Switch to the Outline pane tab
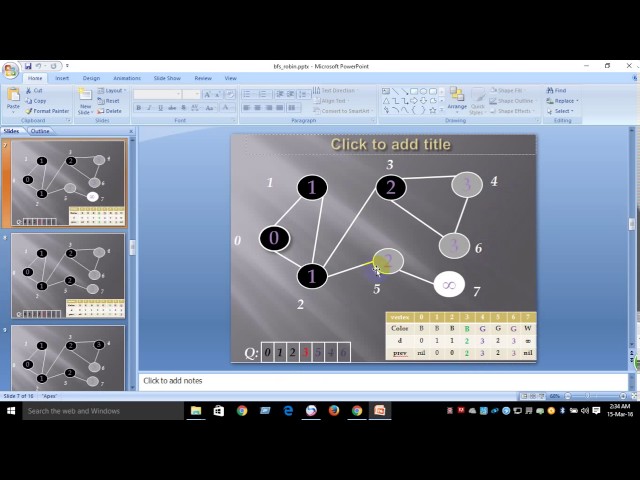 tap(40, 131)
